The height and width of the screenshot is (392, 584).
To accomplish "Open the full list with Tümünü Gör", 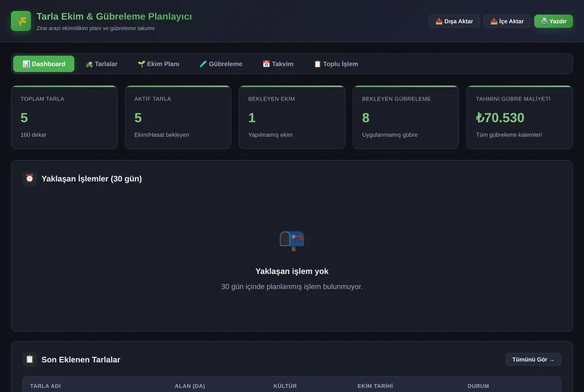I will click(x=533, y=359).
